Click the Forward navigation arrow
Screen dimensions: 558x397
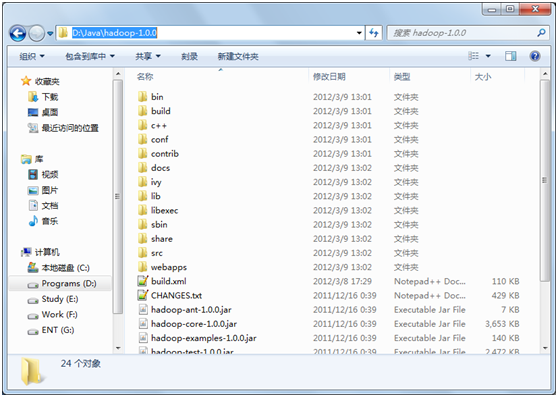pyautogui.click(x=37, y=33)
